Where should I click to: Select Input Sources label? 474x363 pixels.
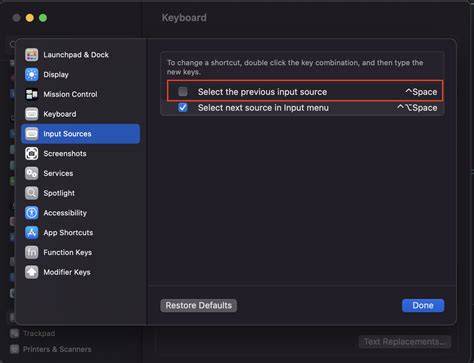[x=67, y=134]
